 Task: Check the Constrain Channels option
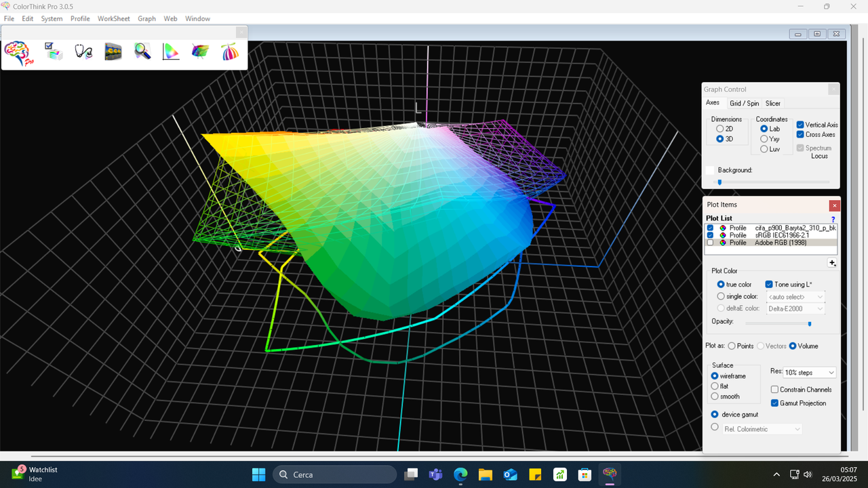pos(774,389)
